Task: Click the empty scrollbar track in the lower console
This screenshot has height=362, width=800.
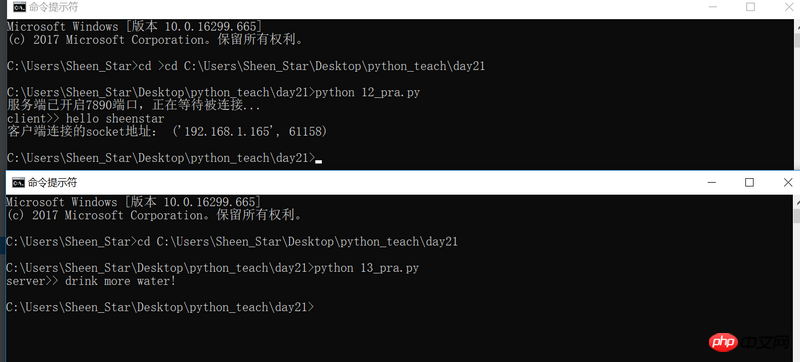Action: pos(796,291)
